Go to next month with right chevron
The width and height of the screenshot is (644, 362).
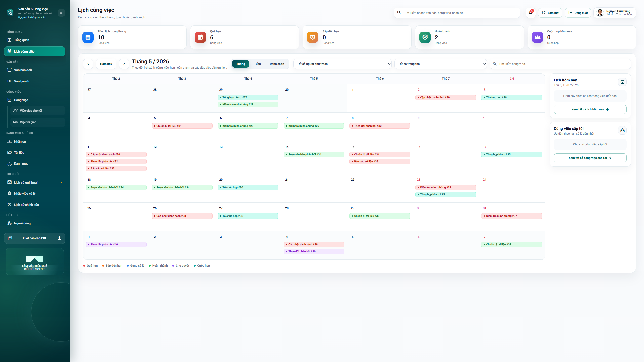[124, 64]
